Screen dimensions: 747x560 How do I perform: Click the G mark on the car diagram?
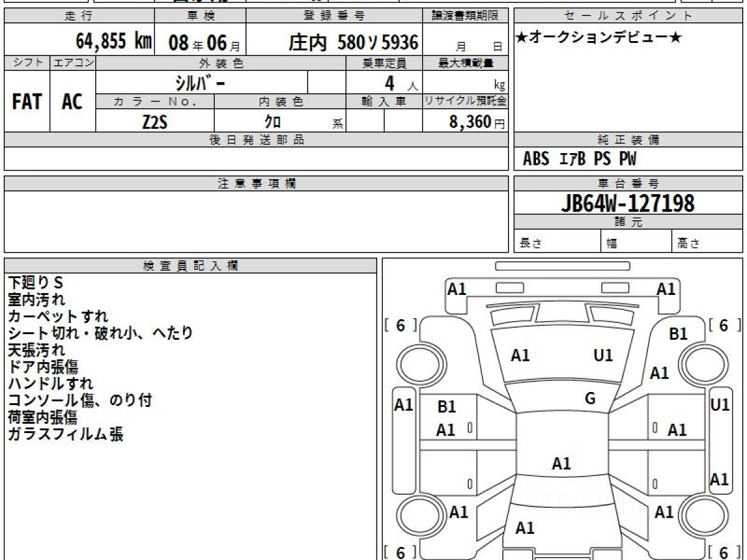point(590,399)
